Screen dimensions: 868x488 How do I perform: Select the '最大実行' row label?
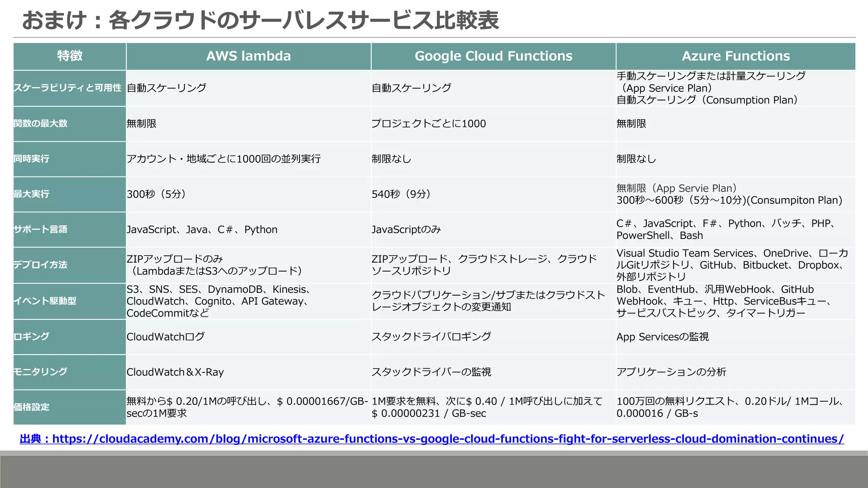(x=70, y=194)
